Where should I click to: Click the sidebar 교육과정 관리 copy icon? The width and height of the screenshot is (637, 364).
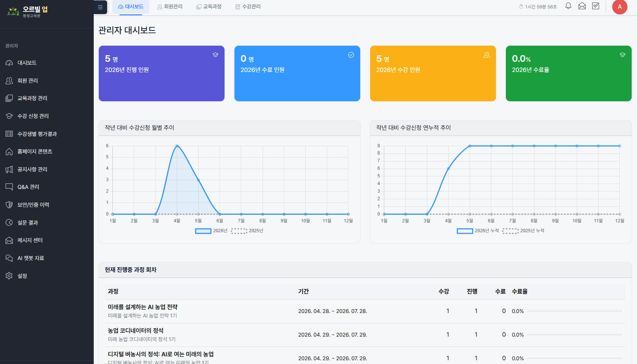[9, 98]
